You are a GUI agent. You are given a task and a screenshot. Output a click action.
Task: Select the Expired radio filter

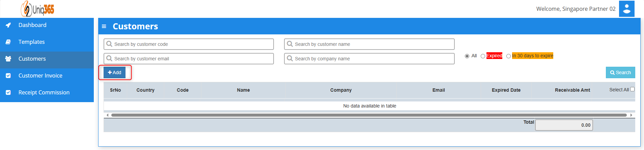(x=483, y=56)
